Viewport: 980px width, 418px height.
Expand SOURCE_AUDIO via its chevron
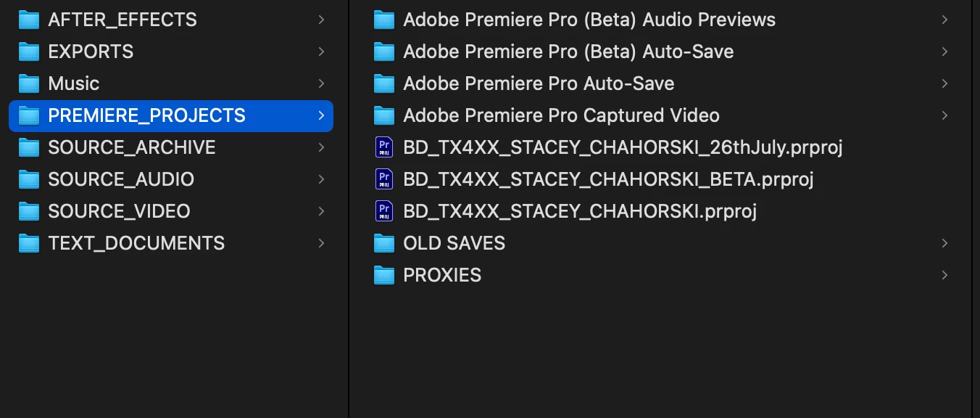tap(321, 179)
